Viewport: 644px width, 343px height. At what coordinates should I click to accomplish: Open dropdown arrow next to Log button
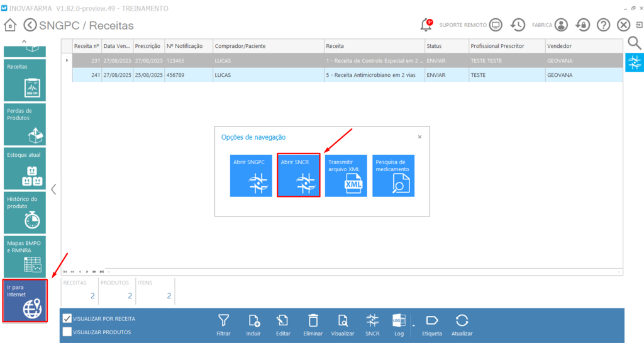coord(414,326)
